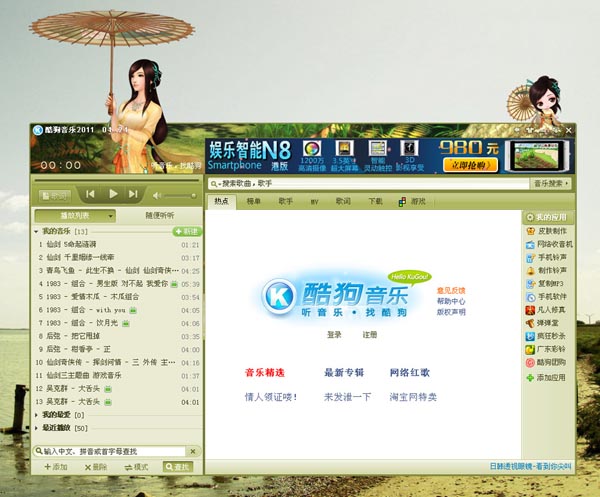Open the 我的应用 gear header
Image resolution: width=600 pixels, height=497 pixels.
[x=547, y=217]
